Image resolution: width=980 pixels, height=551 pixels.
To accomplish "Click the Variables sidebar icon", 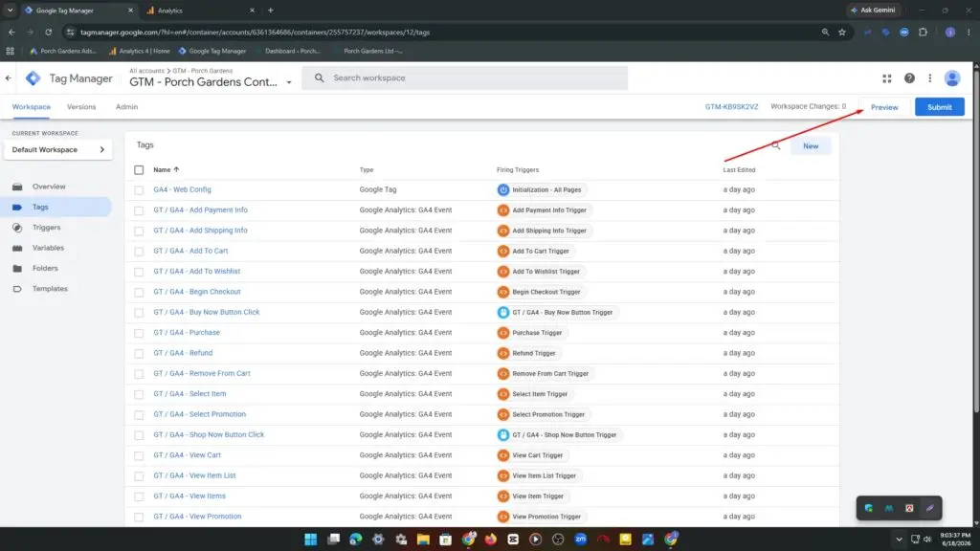I will click(x=17, y=248).
